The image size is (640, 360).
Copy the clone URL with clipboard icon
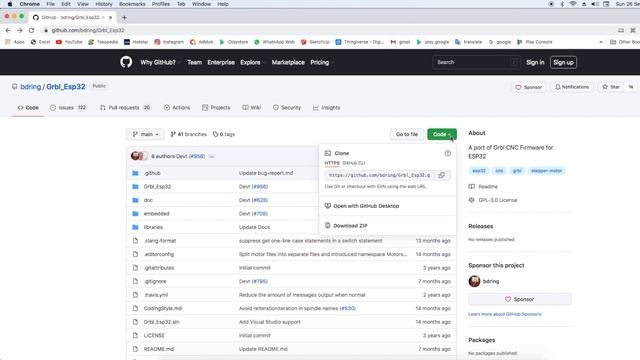click(x=441, y=175)
